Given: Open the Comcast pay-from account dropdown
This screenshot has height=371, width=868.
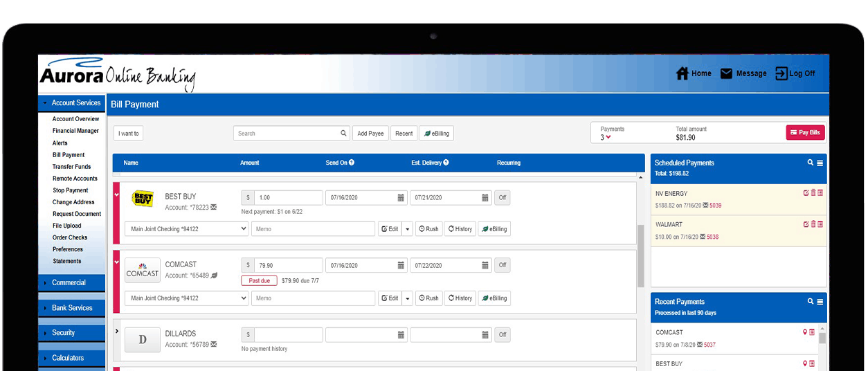Looking at the screenshot, I should point(186,298).
